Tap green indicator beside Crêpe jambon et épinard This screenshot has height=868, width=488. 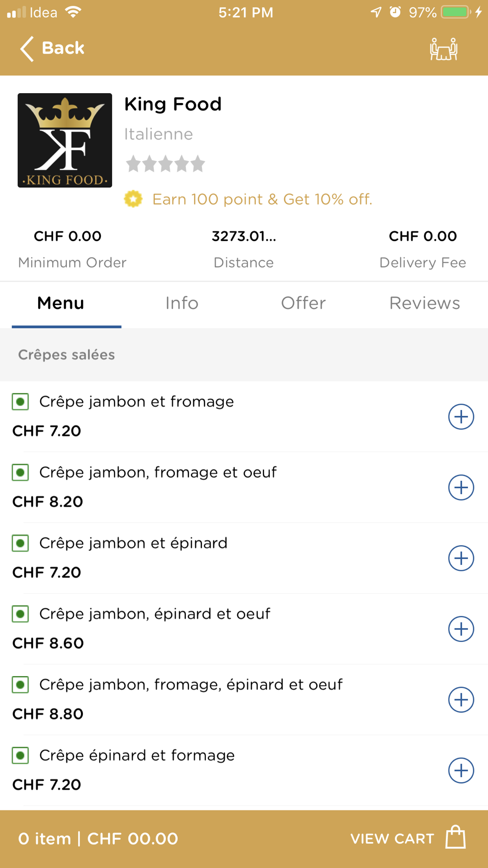point(20,543)
